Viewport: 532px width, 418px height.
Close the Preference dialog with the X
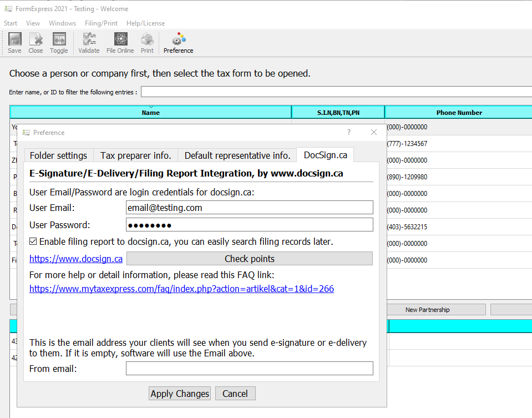(x=374, y=132)
